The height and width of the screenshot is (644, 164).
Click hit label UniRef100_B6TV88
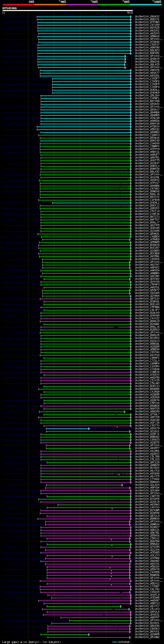147,101
